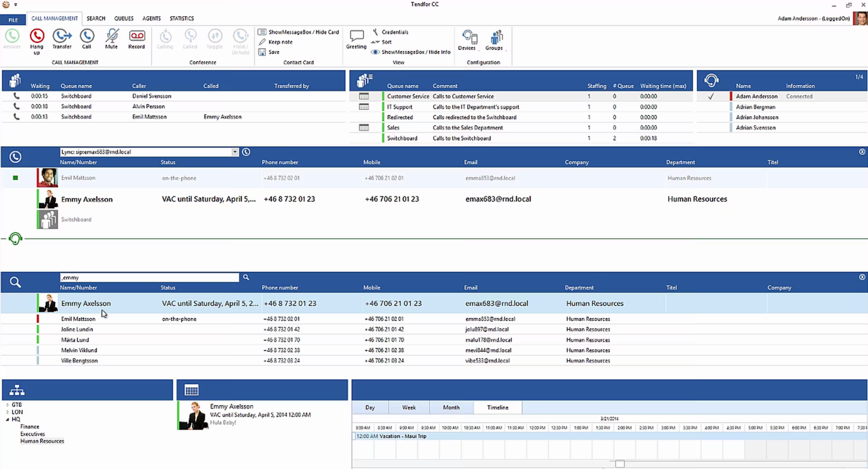This screenshot has width=868, height=469.
Task: Open the STATISTICS ribbon tab
Action: (182, 18)
